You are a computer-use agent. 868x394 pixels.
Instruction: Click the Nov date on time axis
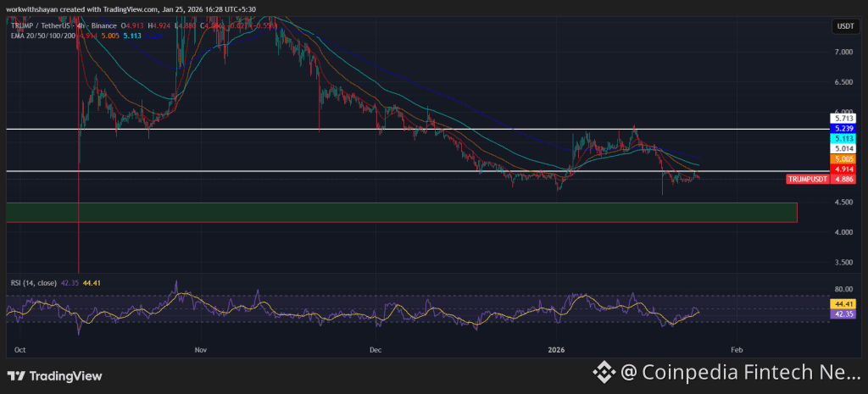tap(201, 349)
